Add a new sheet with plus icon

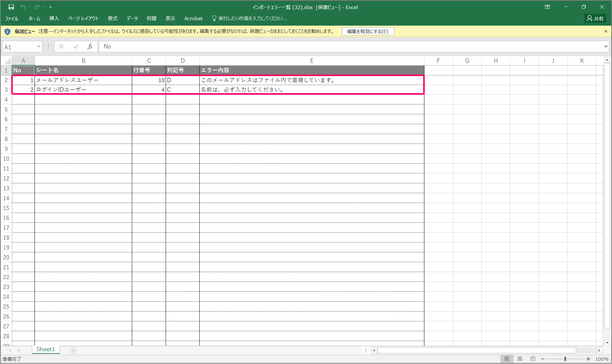pos(73,351)
